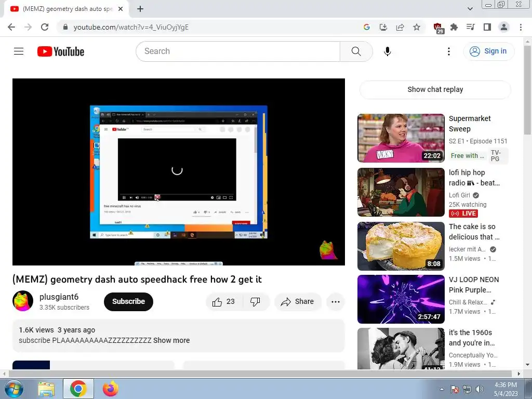This screenshot has width=532, height=399.
Task: Open more actions menu beside Share
Action: (336, 302)
